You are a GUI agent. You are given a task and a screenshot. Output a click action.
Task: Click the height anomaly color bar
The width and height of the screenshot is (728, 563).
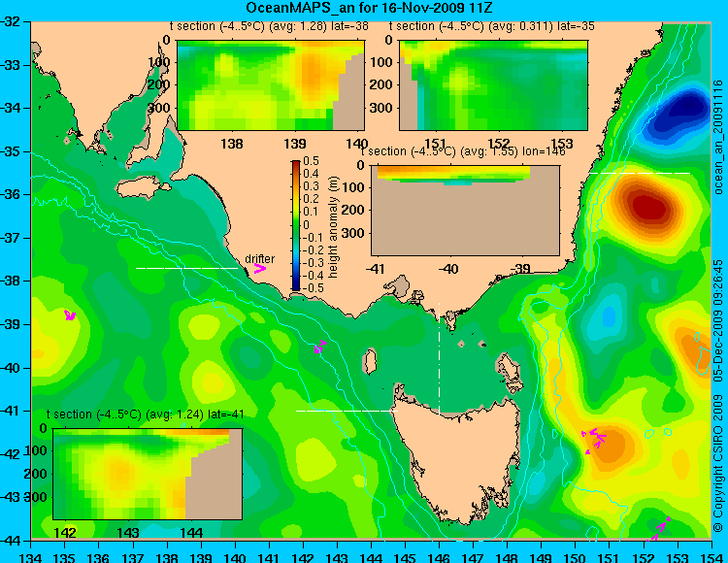tap(296, 225)
